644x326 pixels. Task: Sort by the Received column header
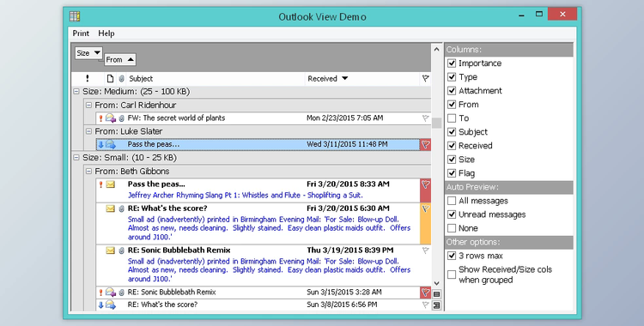coord(361,78)
